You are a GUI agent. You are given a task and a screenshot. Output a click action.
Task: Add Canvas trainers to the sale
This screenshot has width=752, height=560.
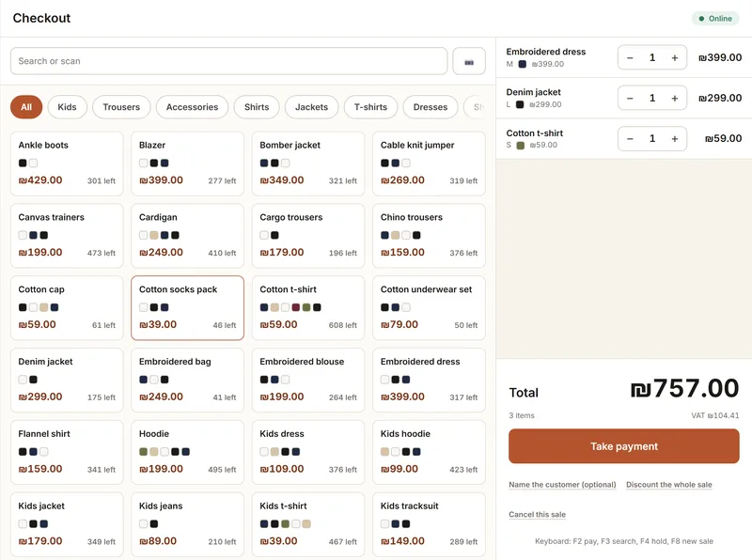(67, 236)
